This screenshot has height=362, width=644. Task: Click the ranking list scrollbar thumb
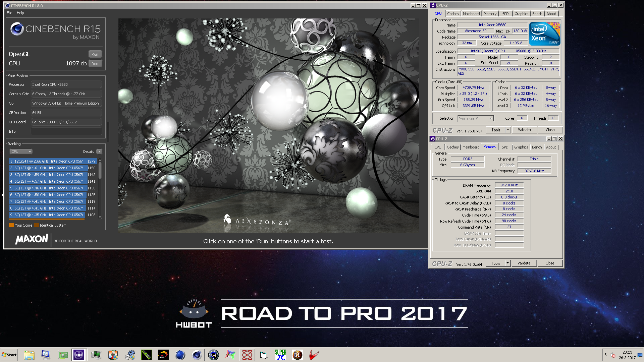point(100,171)
